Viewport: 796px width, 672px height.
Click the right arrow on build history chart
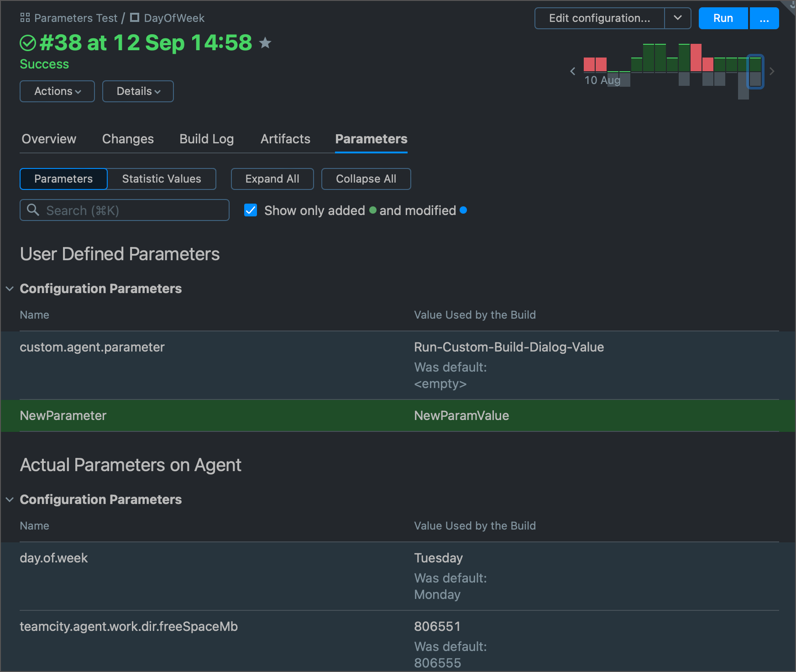[772, 71]
